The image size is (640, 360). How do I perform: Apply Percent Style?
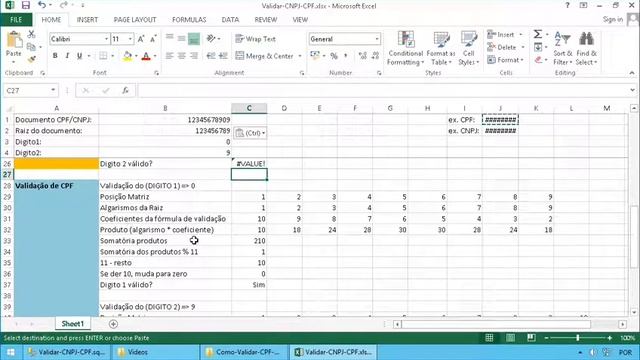click(334, 56)
